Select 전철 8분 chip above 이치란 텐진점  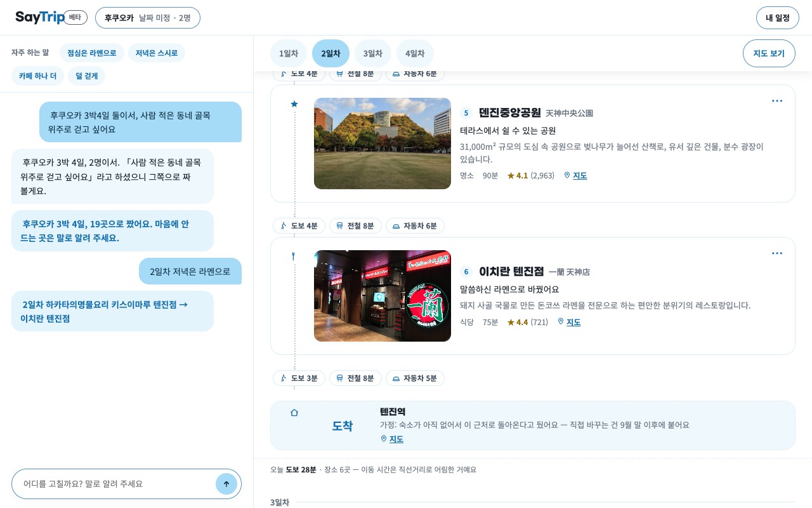tap(355, 226)
